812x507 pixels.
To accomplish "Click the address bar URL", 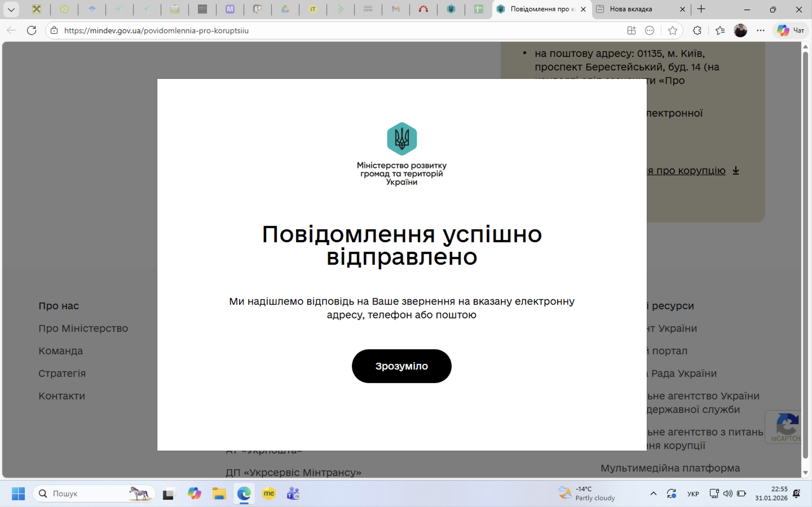I will pyautogui.click(x=156, y=30).
